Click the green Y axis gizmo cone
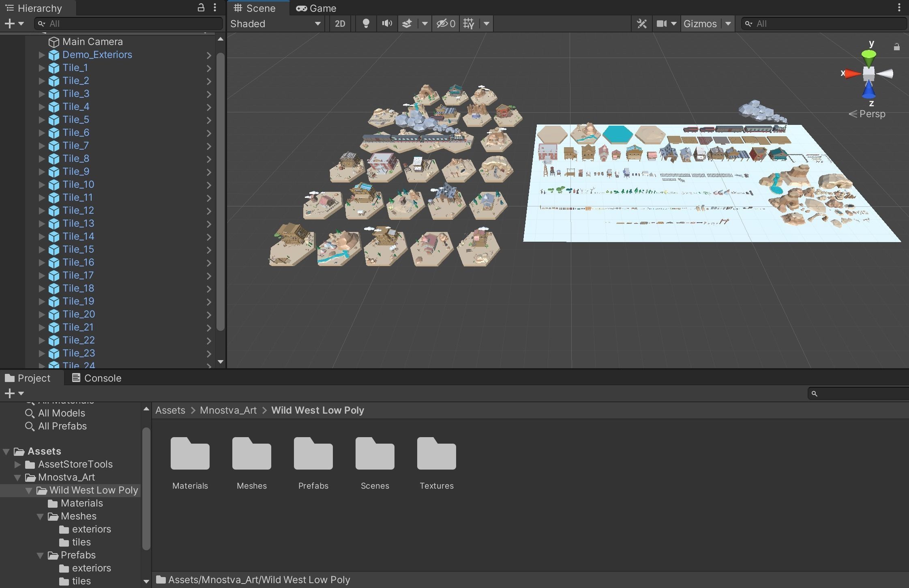This screenshot has width=909, height=588. pos(868,57)
